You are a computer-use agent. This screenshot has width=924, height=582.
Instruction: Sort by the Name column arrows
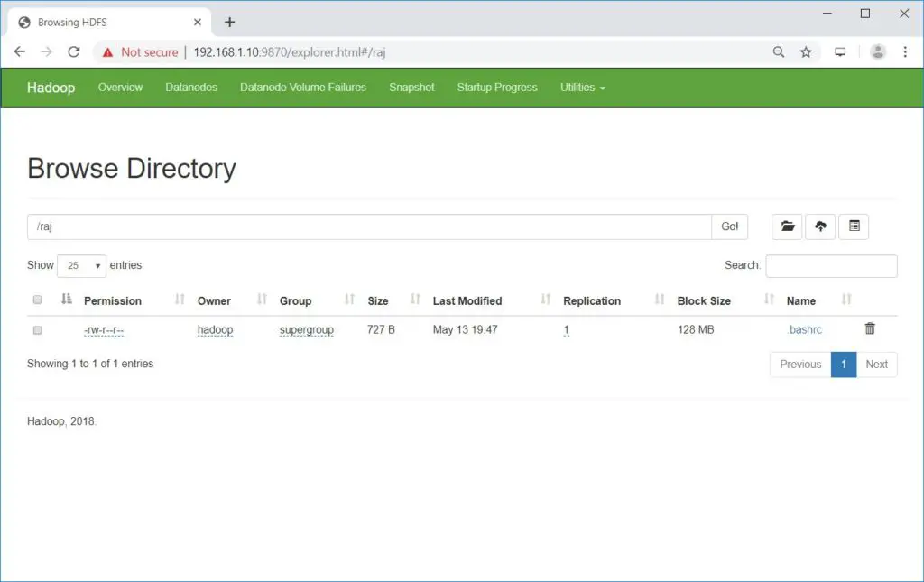(846, 300)
